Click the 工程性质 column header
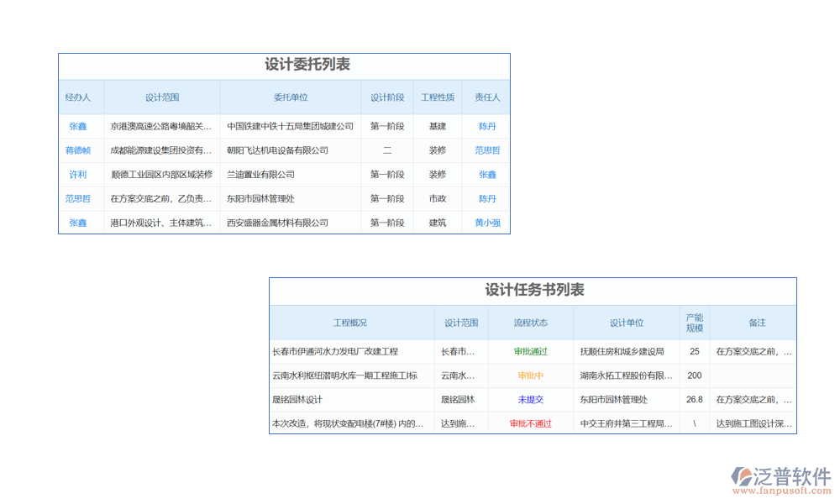The image size is (840, 504). pos(438,97)
